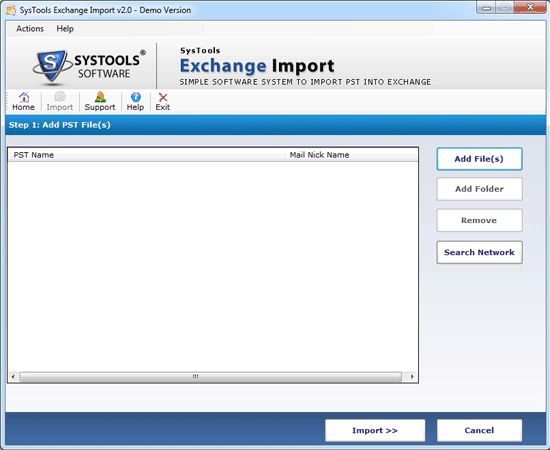Click the Cancel button

tap(479, 430)
